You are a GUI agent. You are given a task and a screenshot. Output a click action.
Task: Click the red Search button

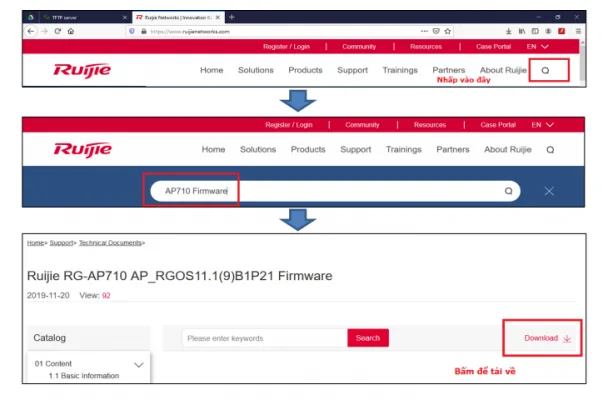tap(368, 338)
